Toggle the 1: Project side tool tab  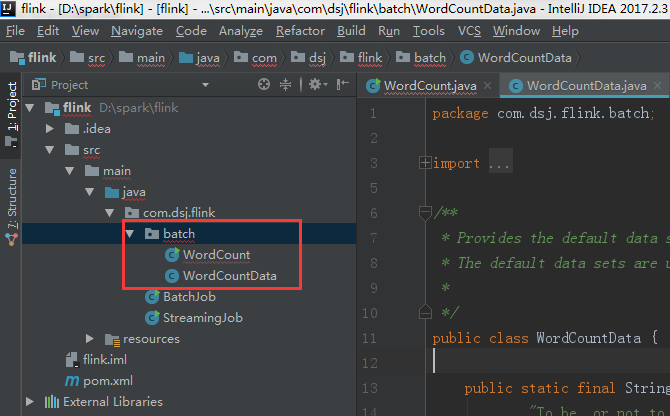coord(11,114)
